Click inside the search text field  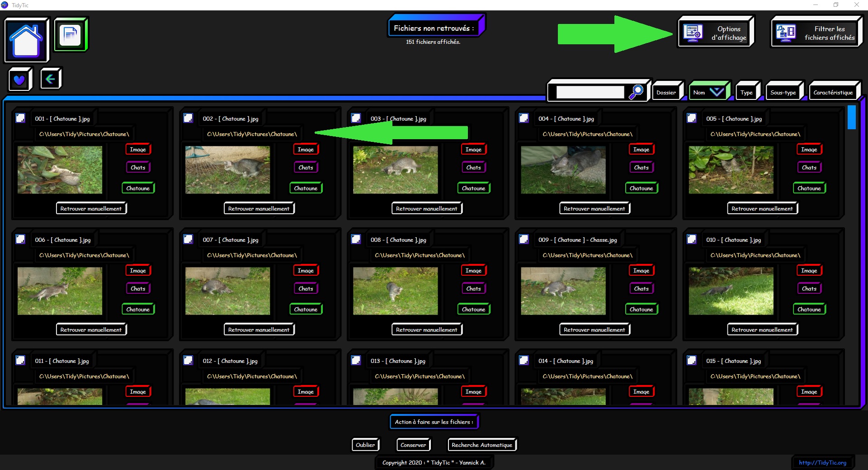click(590, 92)
